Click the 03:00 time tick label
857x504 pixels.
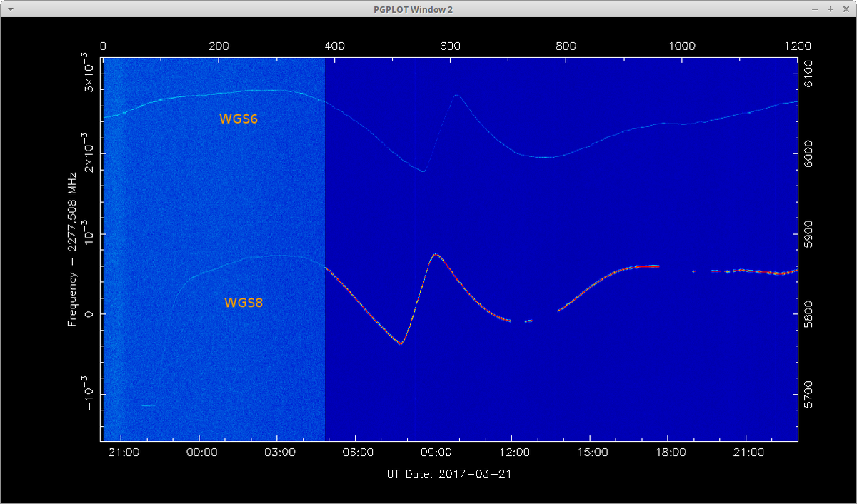coord(279,453)
